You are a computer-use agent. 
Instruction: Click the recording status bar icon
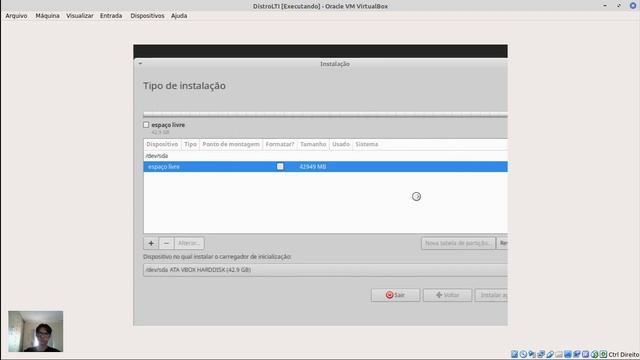click(x=577, y=354)
